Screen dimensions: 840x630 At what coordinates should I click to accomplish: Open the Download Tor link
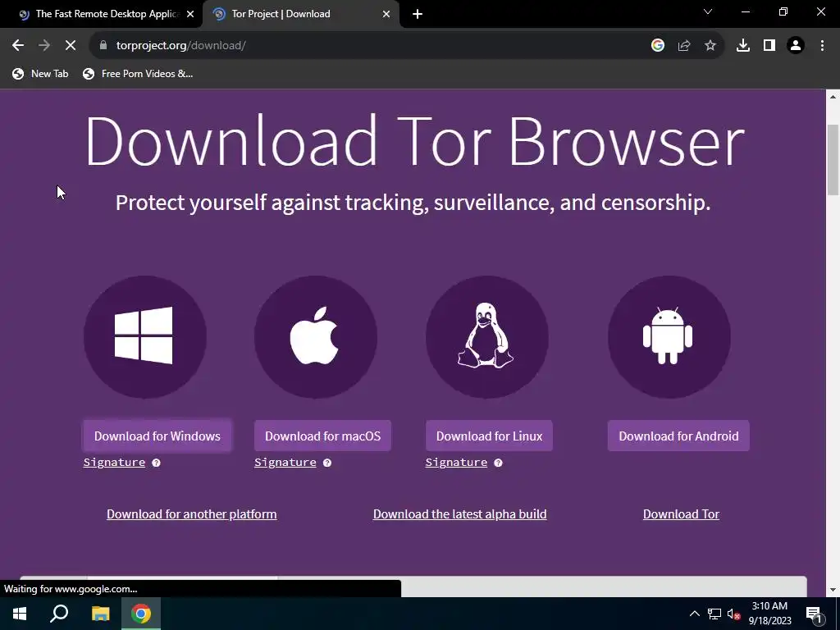[681, 514]
